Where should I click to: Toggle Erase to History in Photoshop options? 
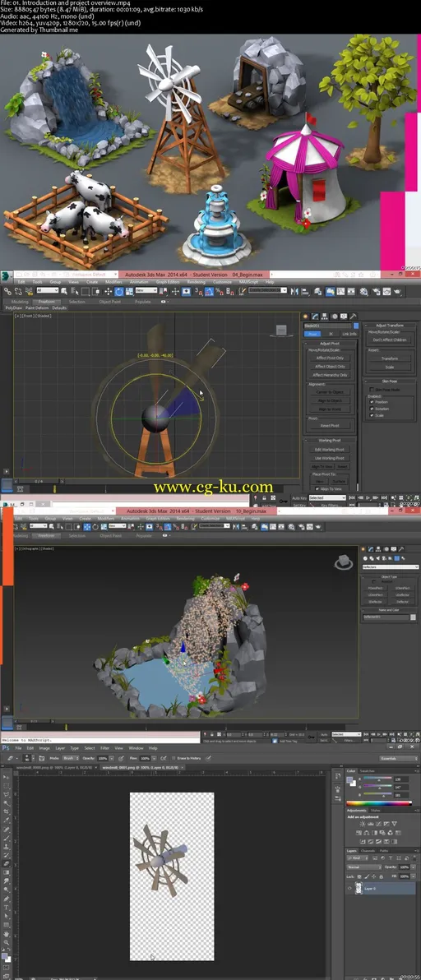pyautogui.click(x=173, y=757)
